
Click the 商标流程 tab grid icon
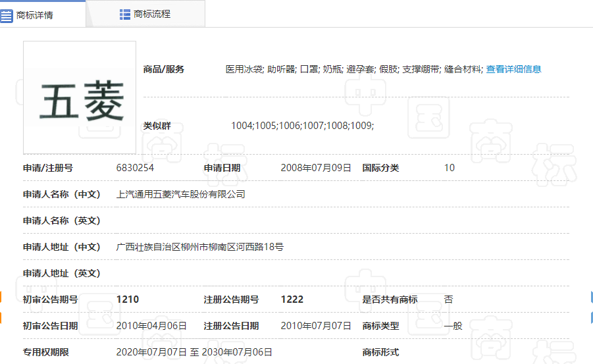(125, 14)
